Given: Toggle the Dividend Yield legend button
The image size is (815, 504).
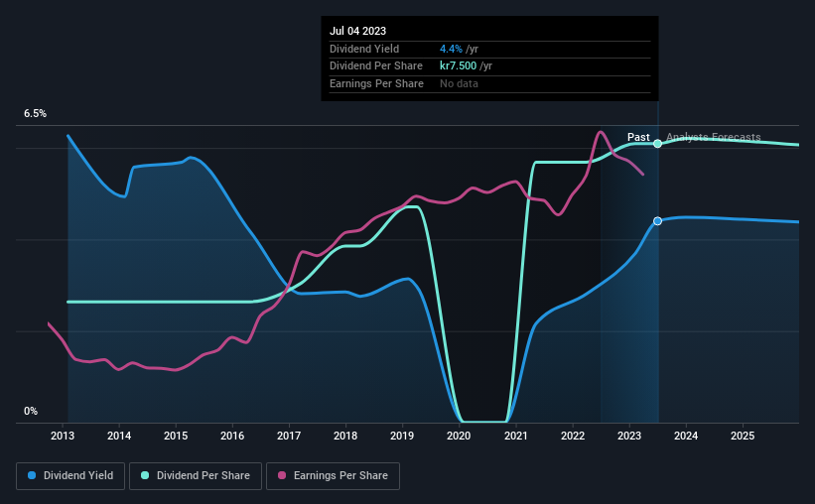Looking at the screenshot, I should coord(70,476).
